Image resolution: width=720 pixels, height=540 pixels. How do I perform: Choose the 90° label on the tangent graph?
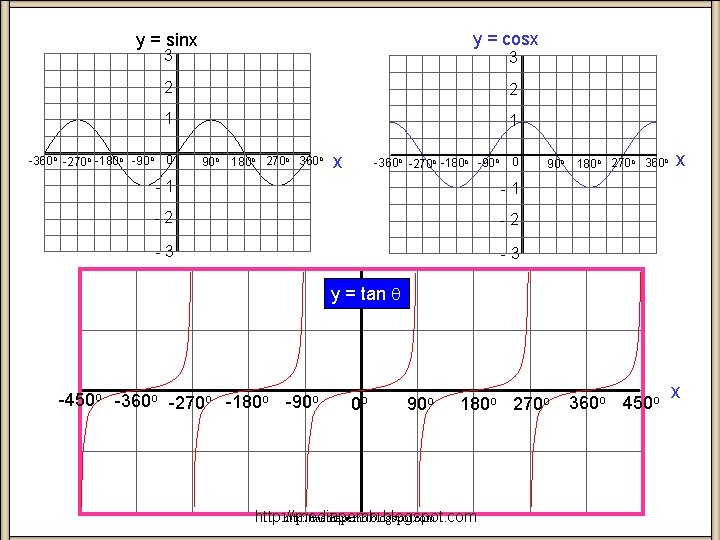[420, 404]
